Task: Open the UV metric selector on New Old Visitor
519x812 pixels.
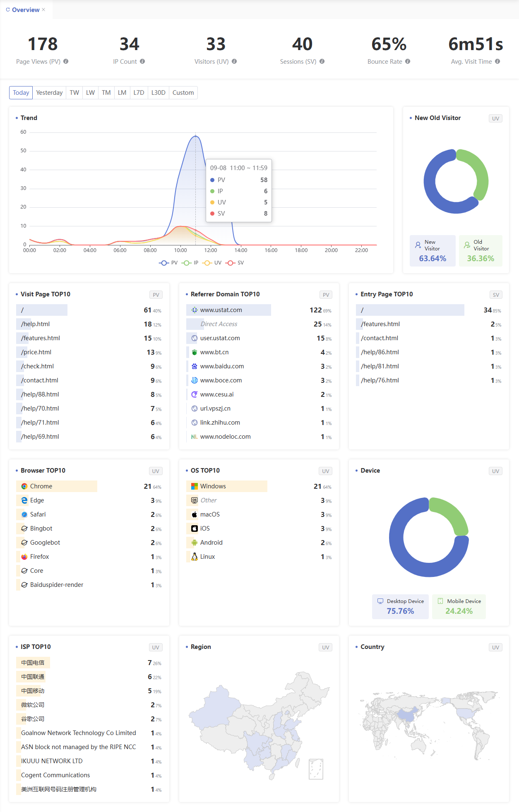Action: [495, 118]
